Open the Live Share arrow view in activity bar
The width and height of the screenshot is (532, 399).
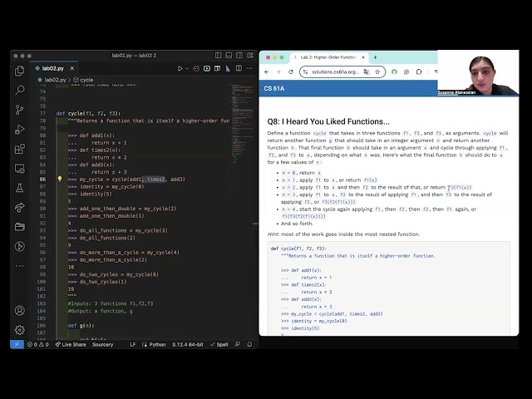point(20,207)
